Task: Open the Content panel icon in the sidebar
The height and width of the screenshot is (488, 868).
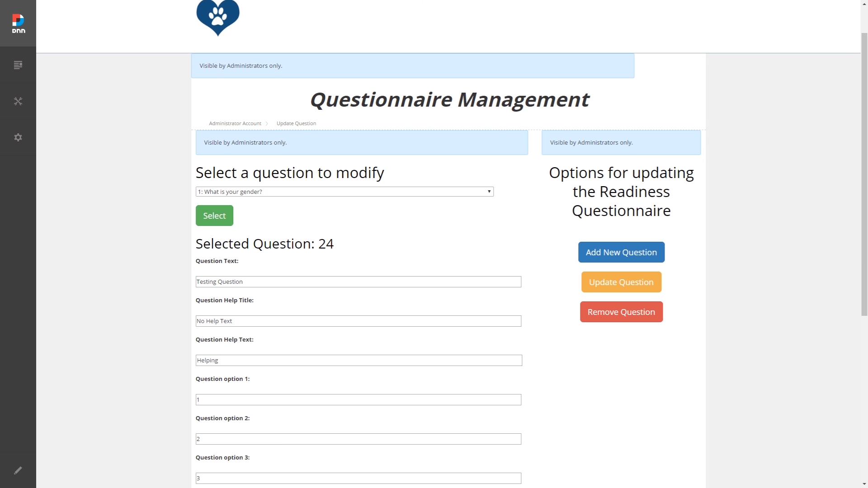Action: pyautogui.click(x=18, y=65)
